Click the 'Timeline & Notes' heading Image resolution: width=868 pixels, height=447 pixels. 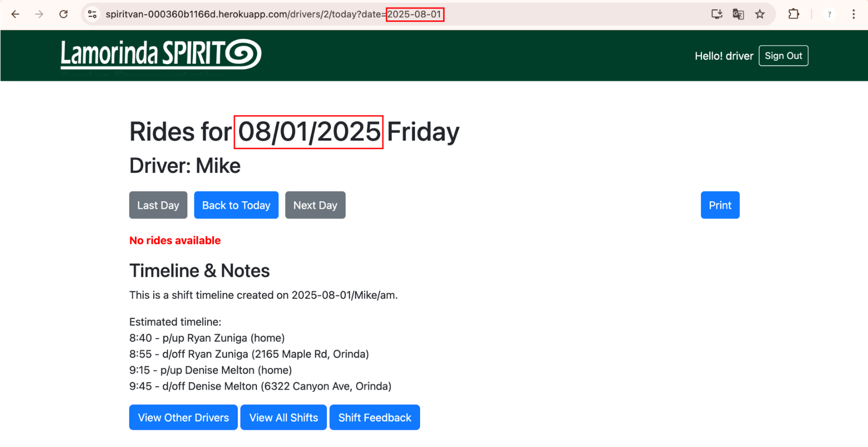199,271
